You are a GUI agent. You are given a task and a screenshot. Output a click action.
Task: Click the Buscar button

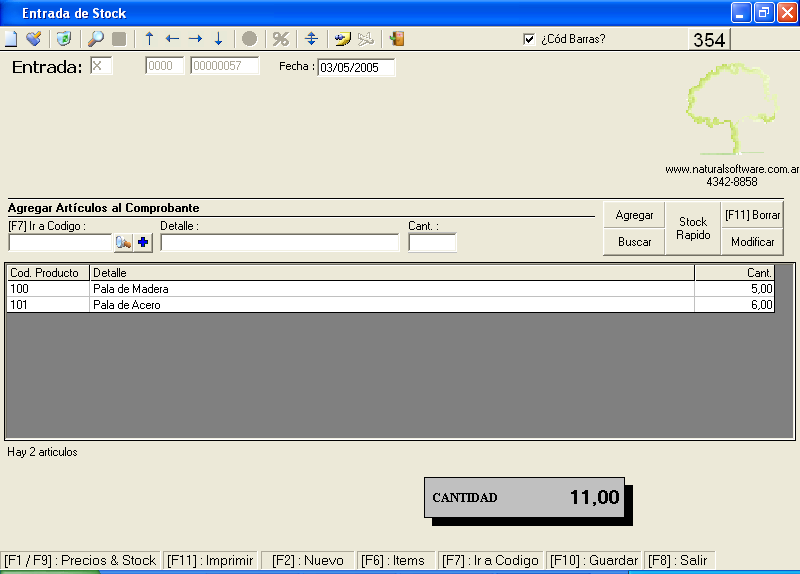point(634,242)
